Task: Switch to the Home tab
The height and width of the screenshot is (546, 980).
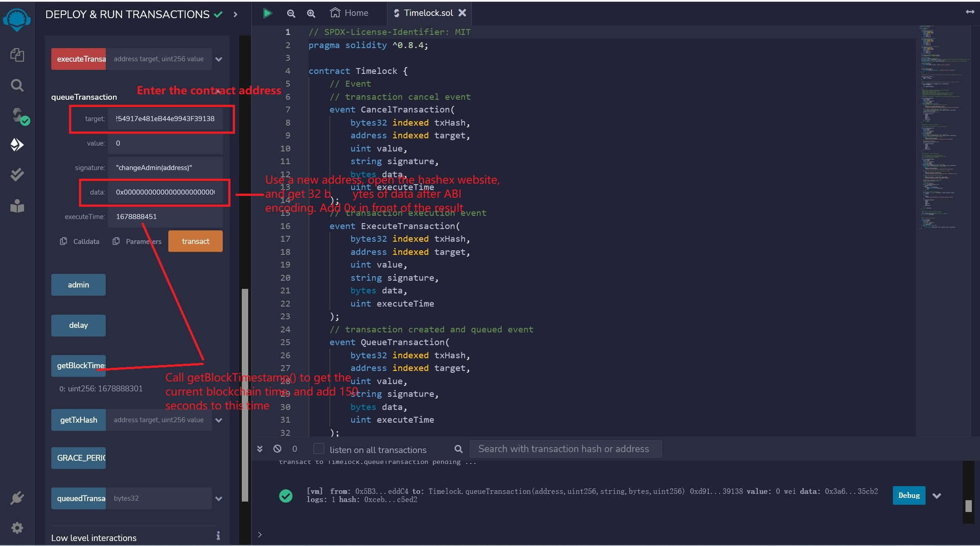Action: 348,13
